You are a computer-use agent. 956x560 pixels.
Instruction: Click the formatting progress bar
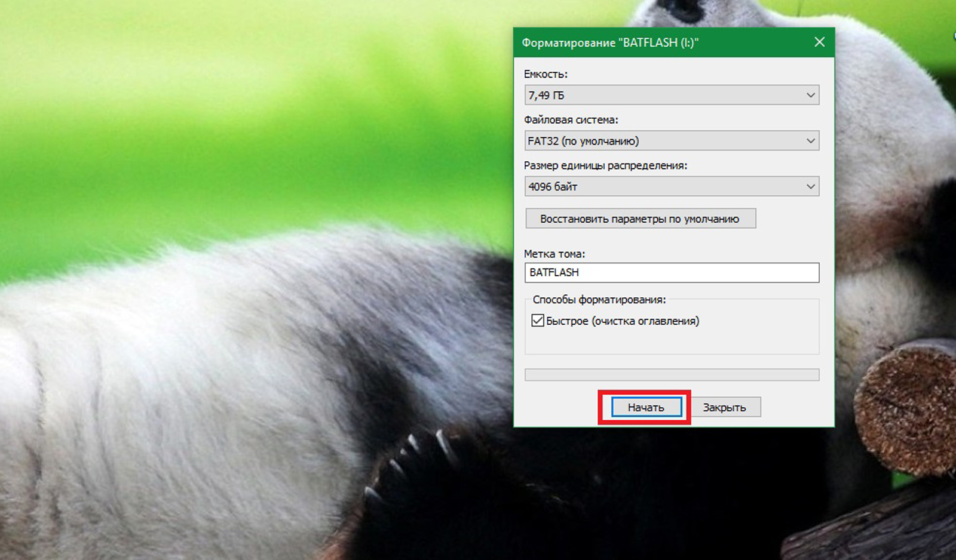click(672, 375)
